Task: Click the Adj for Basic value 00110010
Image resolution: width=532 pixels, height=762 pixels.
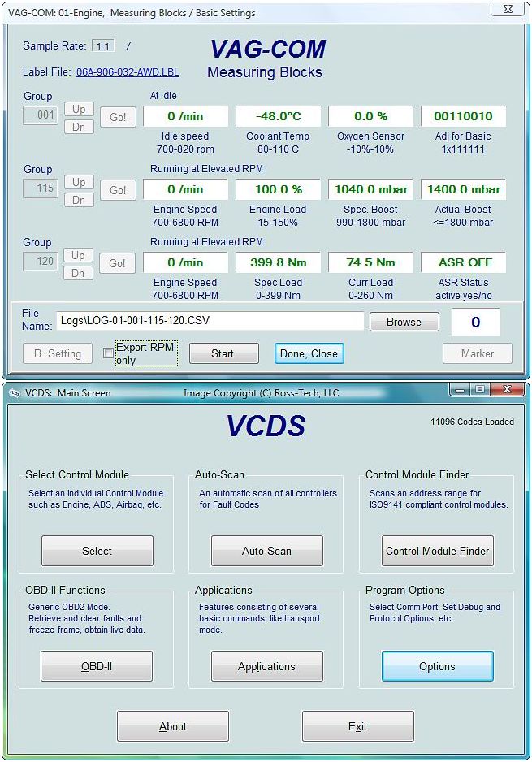Action: click(463, 116)
